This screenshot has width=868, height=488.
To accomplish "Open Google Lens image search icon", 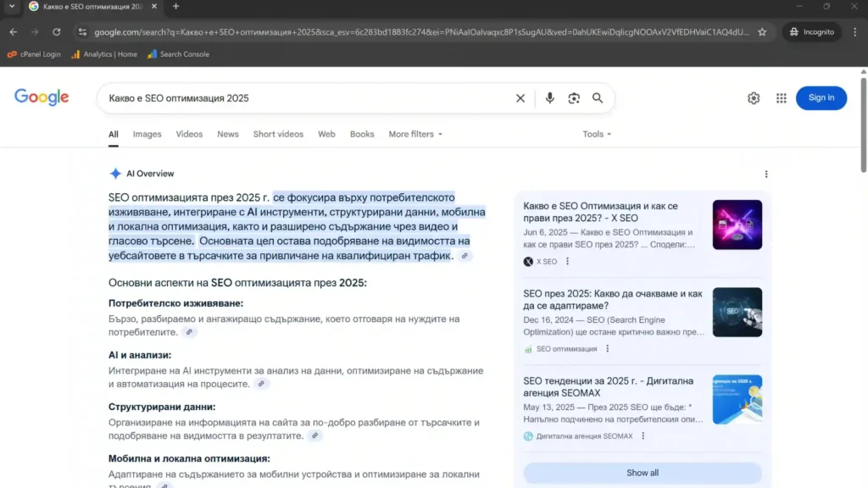I will pos(574,98).
